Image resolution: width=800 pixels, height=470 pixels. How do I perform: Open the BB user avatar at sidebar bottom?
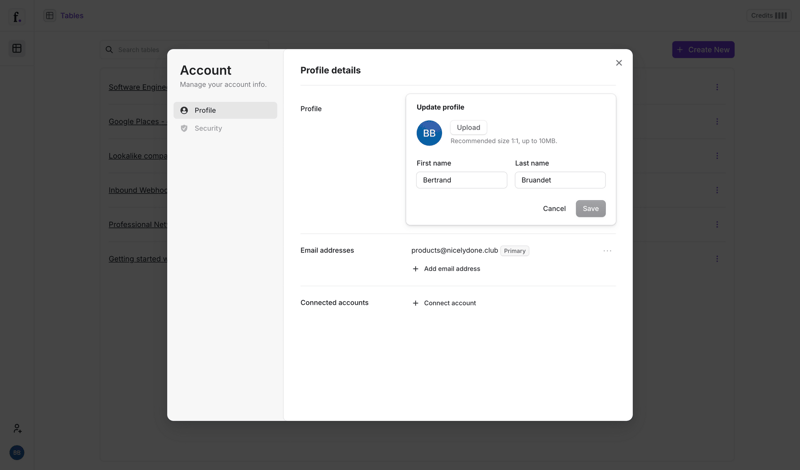point(17,453)
